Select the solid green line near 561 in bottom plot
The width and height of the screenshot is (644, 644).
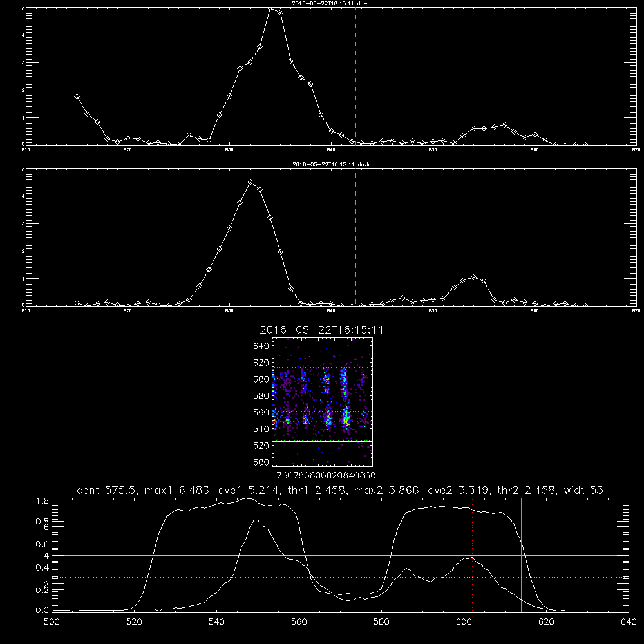click(303, 554)
